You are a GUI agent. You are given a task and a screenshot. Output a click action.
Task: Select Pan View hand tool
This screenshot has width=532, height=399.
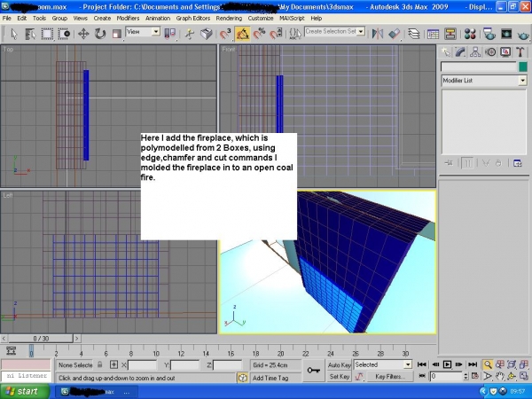(499, 376)
